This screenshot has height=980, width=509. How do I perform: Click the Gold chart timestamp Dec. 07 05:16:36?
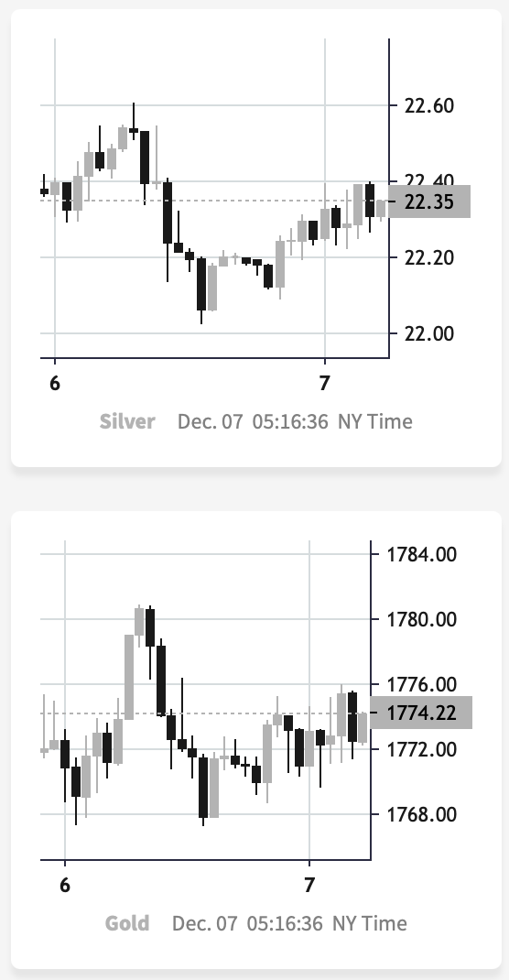tap(246, 923)
